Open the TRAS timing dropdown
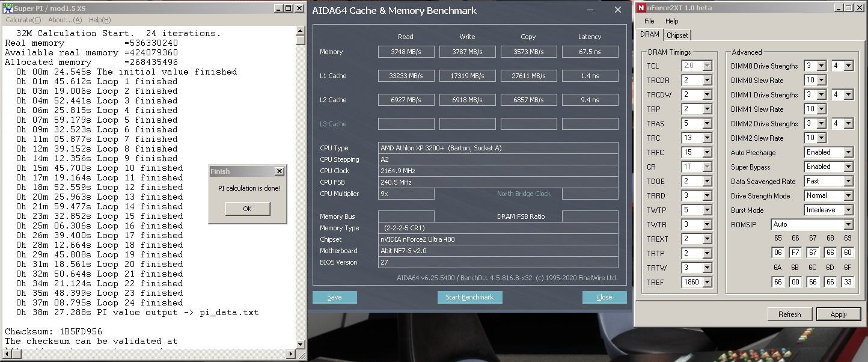 (708, 123)
